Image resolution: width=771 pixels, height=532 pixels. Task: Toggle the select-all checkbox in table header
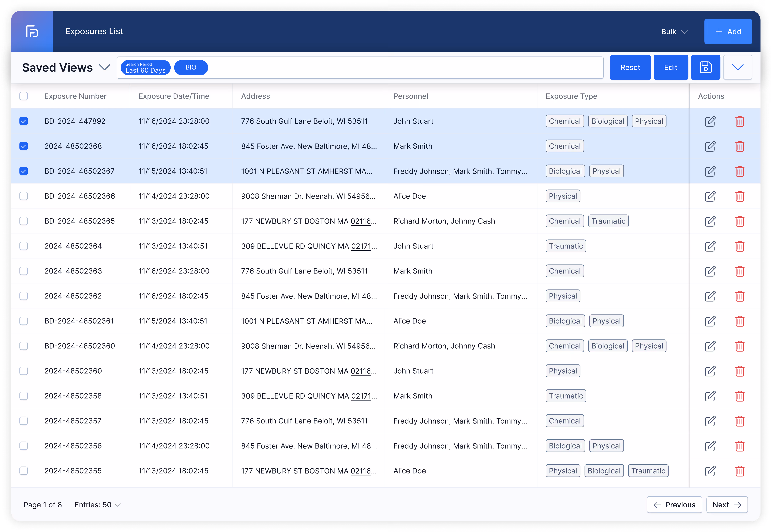click(24, 96)
